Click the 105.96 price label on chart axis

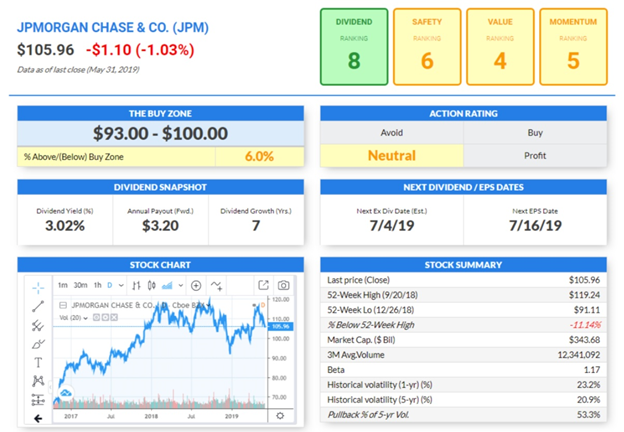tap(281, 326)
